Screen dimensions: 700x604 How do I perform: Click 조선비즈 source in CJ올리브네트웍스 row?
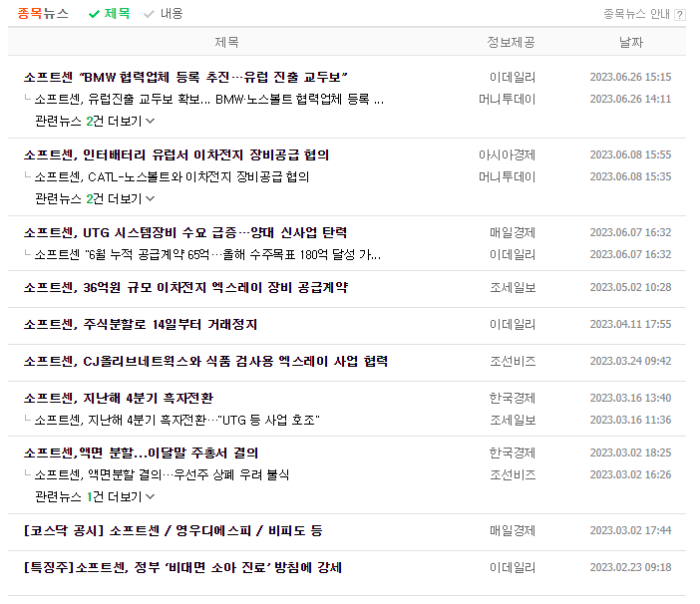[x=513, y=361]
